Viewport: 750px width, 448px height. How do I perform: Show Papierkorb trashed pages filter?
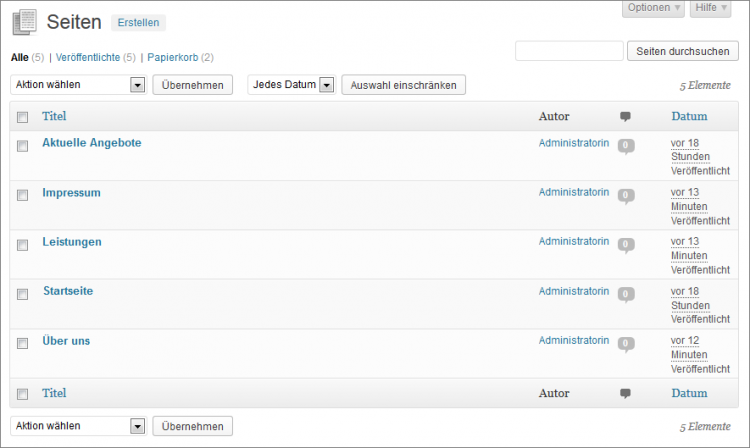click(174, 57)
